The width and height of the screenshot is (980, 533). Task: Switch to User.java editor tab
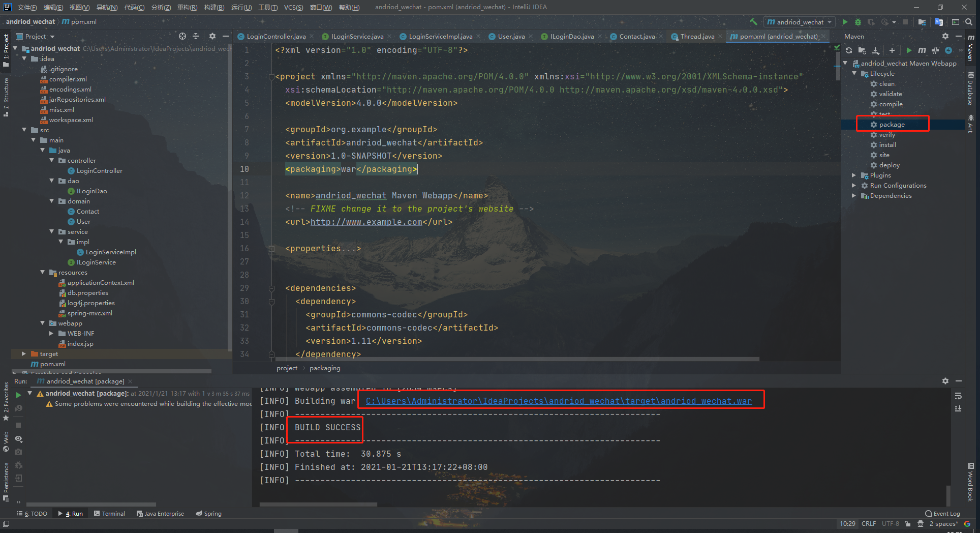click(511, 36)
